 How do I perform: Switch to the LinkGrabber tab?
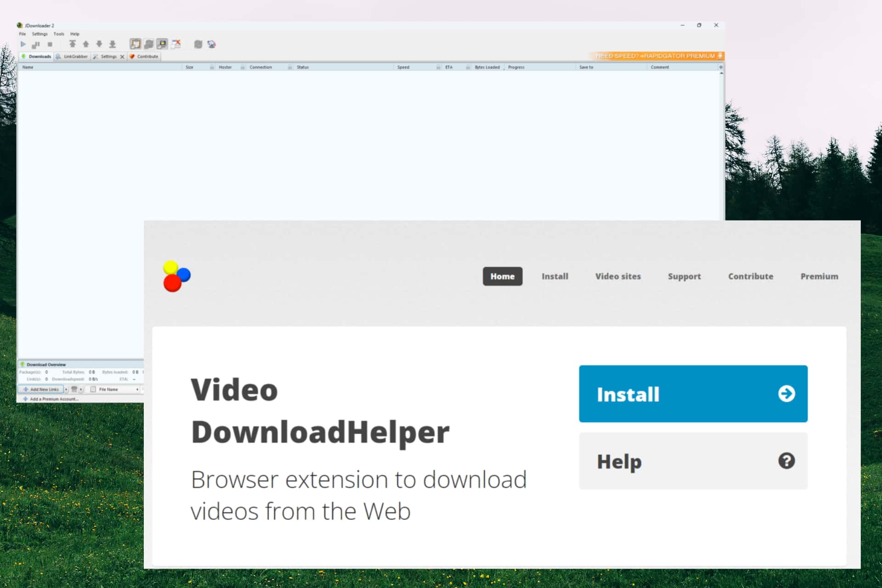click(x=72, y=57)
